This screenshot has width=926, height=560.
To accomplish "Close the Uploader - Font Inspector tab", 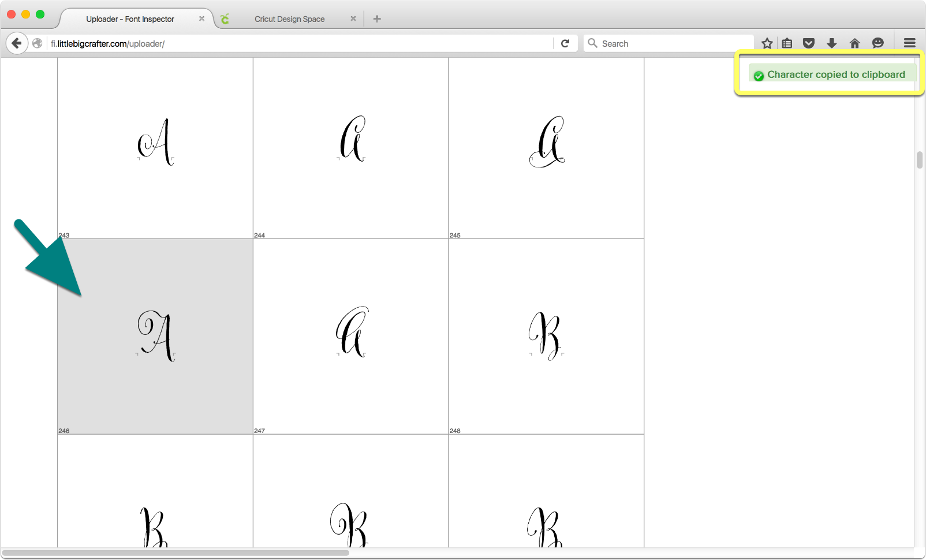I will coord(201,18).
